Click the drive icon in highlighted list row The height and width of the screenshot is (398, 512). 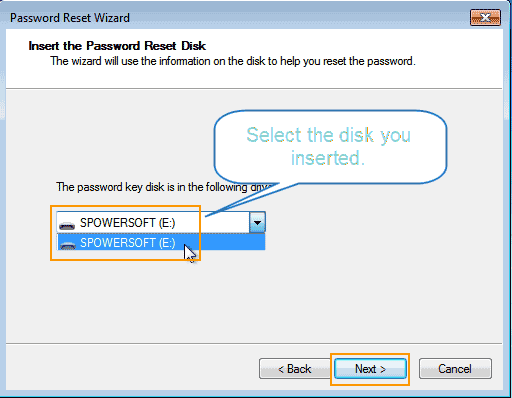click(67, 245)
